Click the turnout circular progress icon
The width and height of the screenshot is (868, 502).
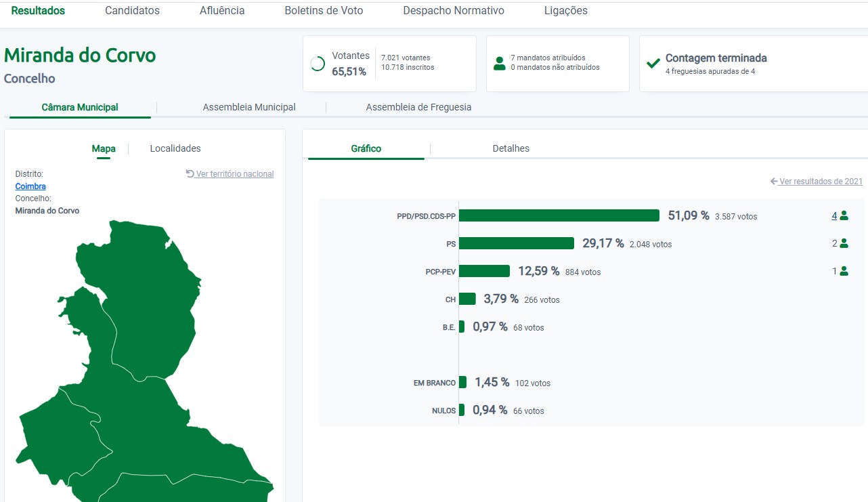coord(317,64)
